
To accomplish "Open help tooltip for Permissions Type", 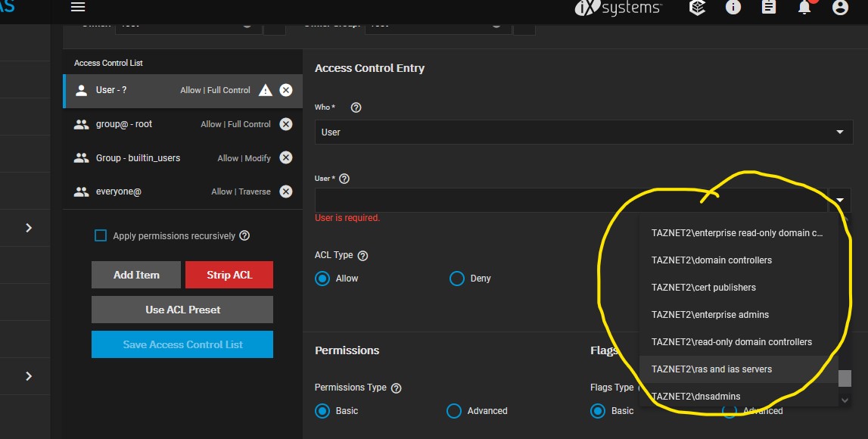I will [x=397, y=388].
